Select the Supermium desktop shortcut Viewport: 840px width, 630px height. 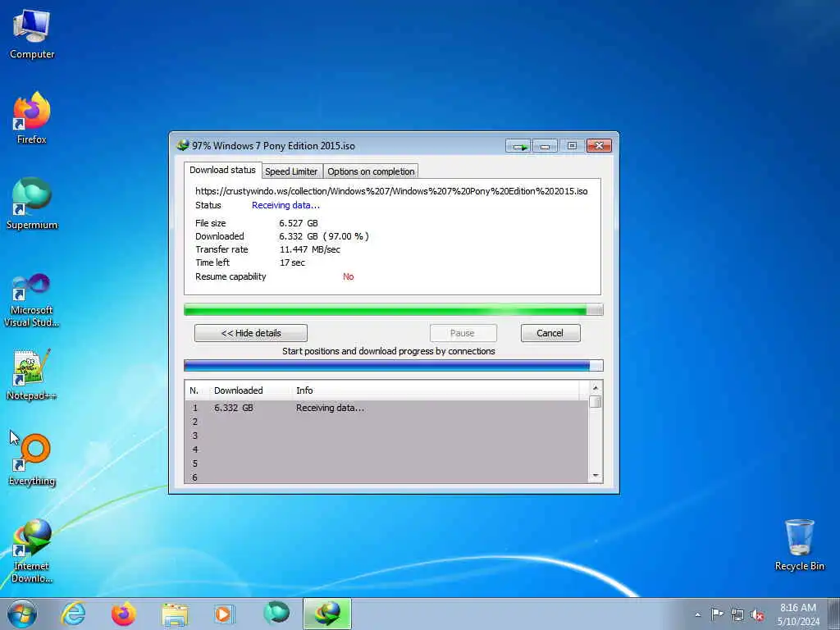click(32, 203)
